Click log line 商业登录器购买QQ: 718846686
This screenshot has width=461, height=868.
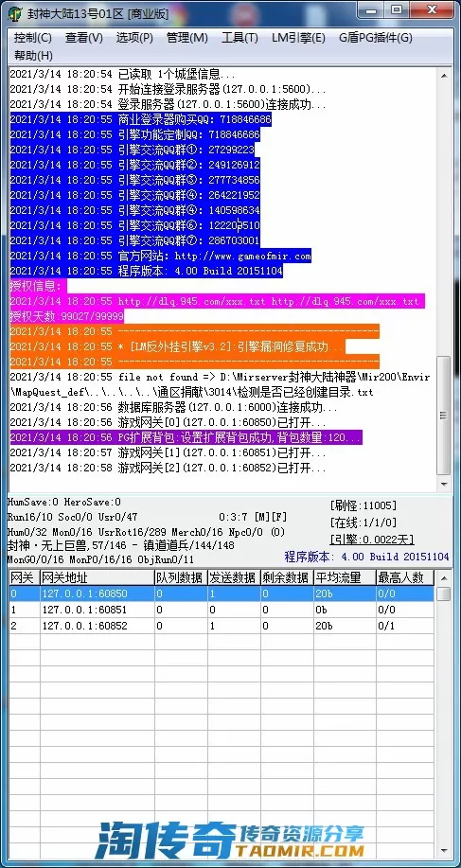[x=140, y=119]
